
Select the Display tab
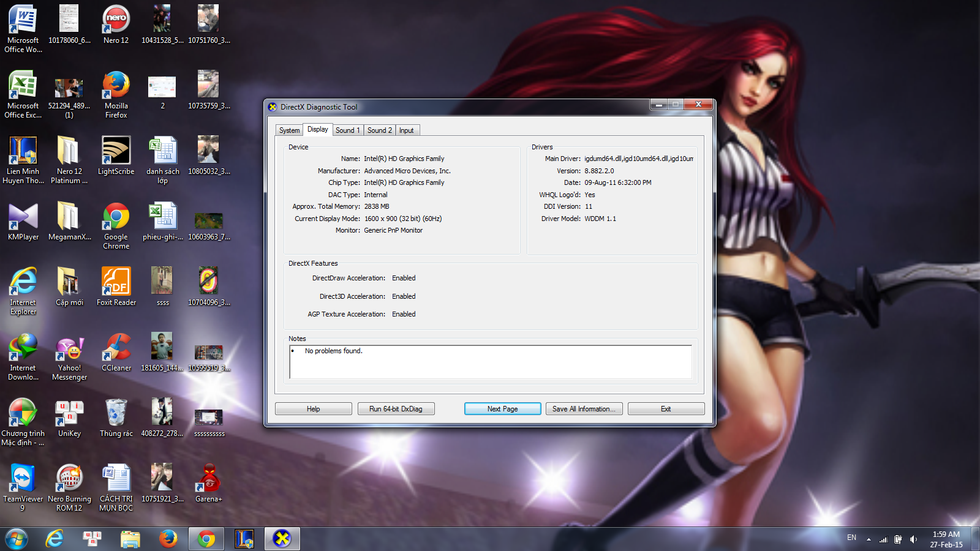click(317, 129)
